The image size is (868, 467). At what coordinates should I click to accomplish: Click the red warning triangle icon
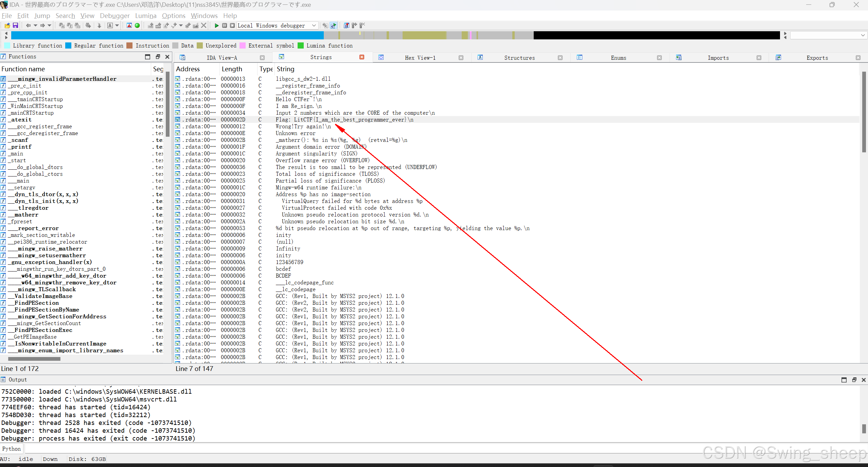[129, 25]
